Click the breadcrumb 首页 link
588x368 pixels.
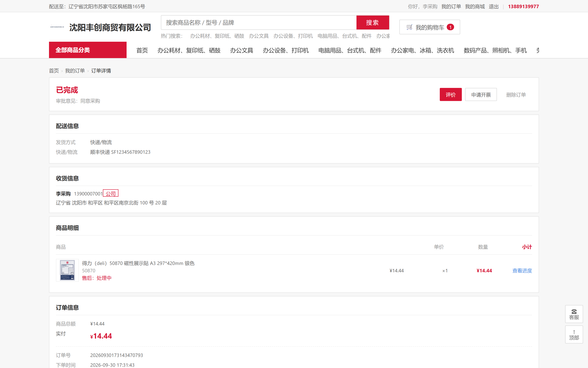tap(54, 71)
